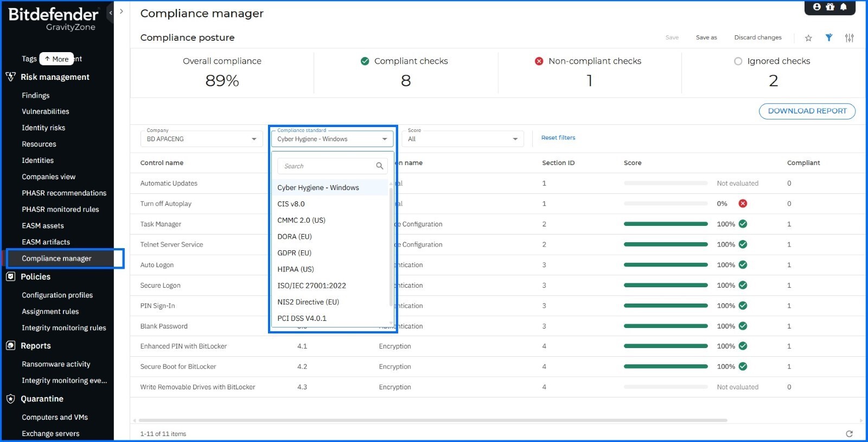Toggle the blue filter funnel icon
The width and height of the screenshot is (868, 442).
(829, 37)
